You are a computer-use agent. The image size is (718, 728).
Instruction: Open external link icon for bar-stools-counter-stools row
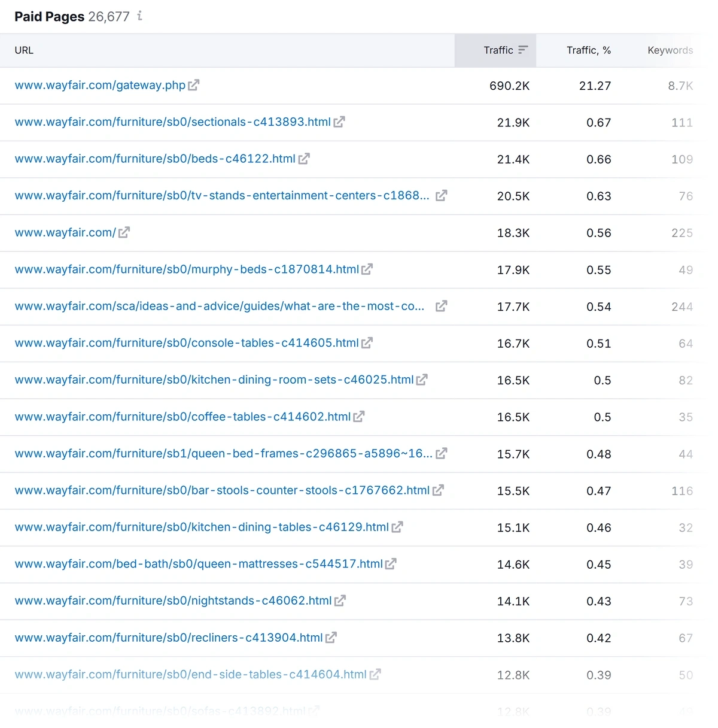[x=438, y=490]
